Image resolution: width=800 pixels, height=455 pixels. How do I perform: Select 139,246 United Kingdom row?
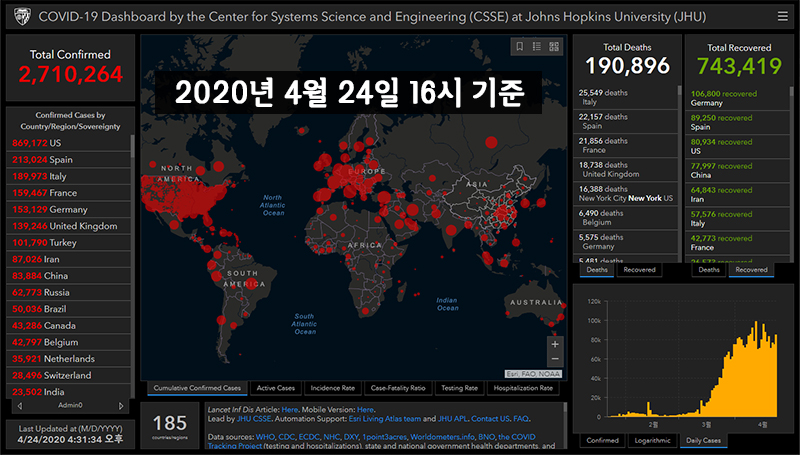pos(69,226)
